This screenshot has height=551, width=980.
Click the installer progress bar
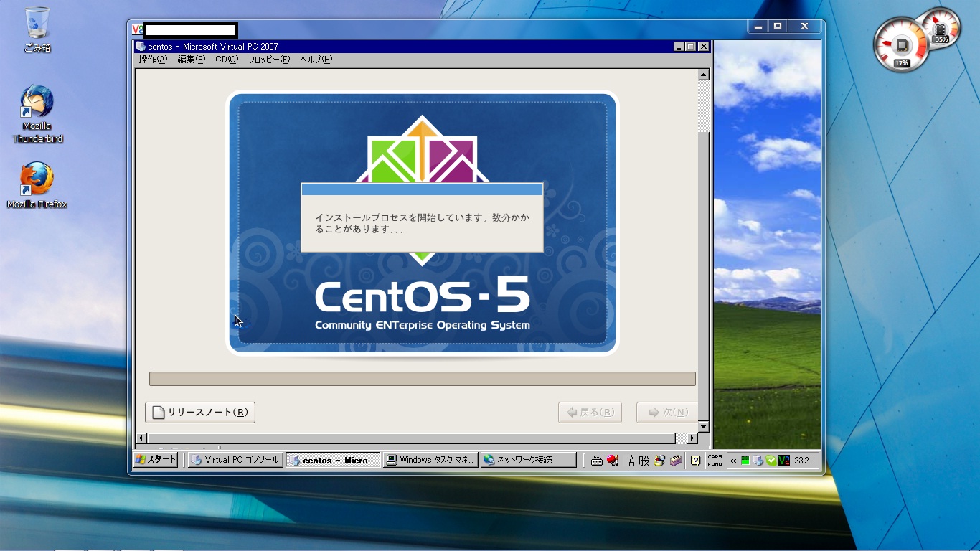(x=423, y=379)
